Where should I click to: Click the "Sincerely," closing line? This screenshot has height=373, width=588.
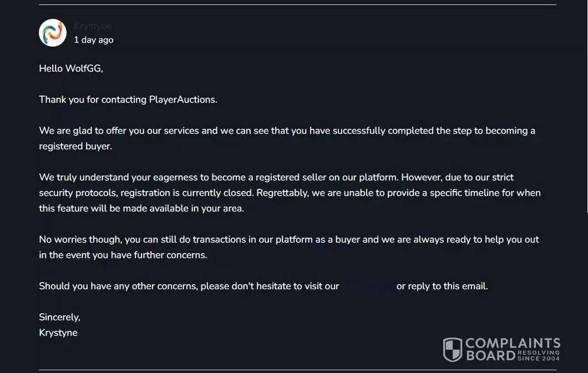(59, 317)
